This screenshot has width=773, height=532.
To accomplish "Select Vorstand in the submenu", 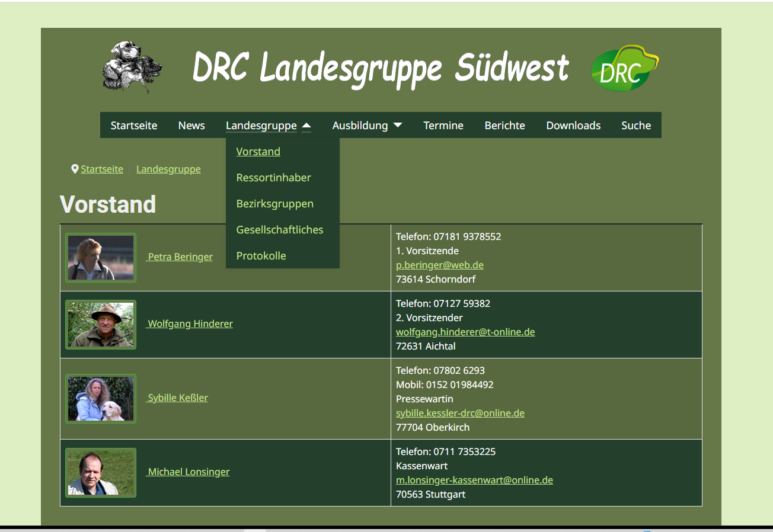I will (x=258, y=152).
